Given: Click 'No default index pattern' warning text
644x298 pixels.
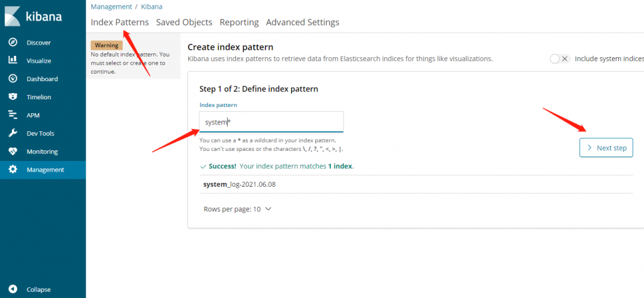Looking at the screenshot, I should point(130,63).
